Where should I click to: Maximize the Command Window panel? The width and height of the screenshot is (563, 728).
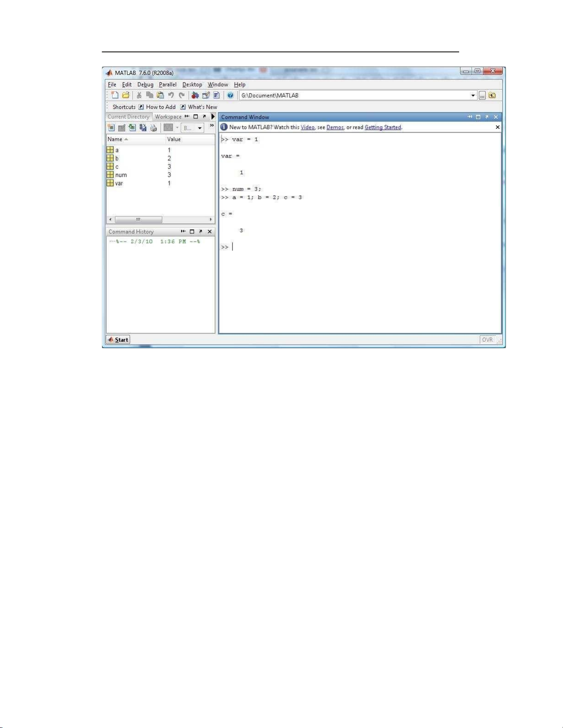click(x=478, y=117)
